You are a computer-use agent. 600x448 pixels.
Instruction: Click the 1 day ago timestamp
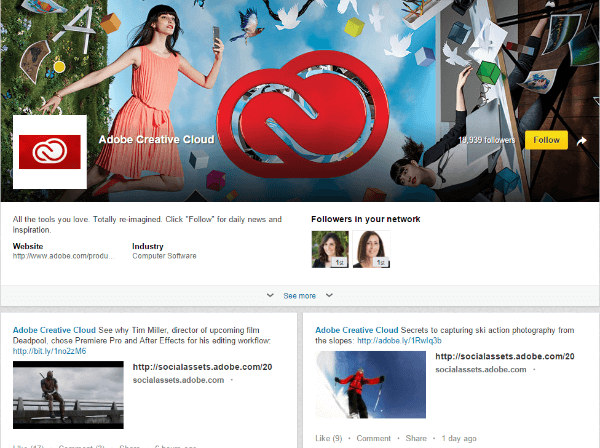[459, 438]
